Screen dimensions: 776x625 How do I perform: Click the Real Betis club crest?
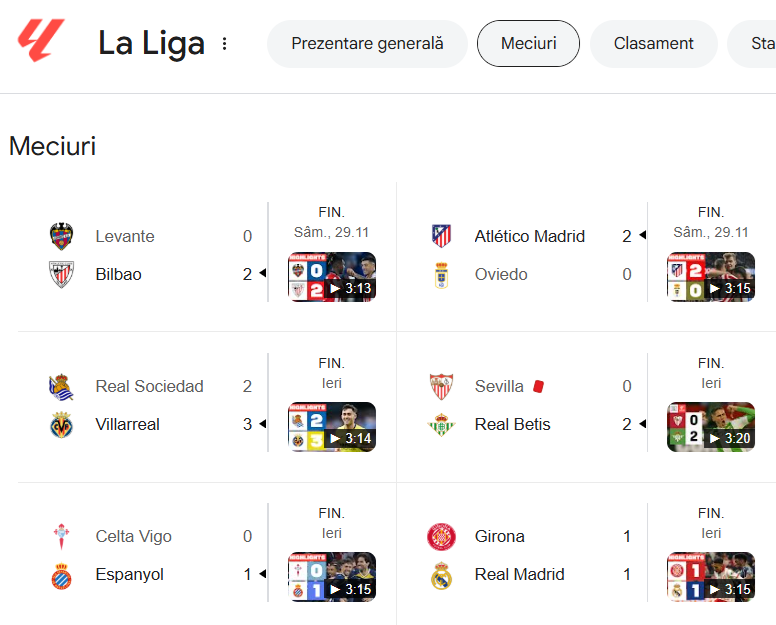coord(441,424)
